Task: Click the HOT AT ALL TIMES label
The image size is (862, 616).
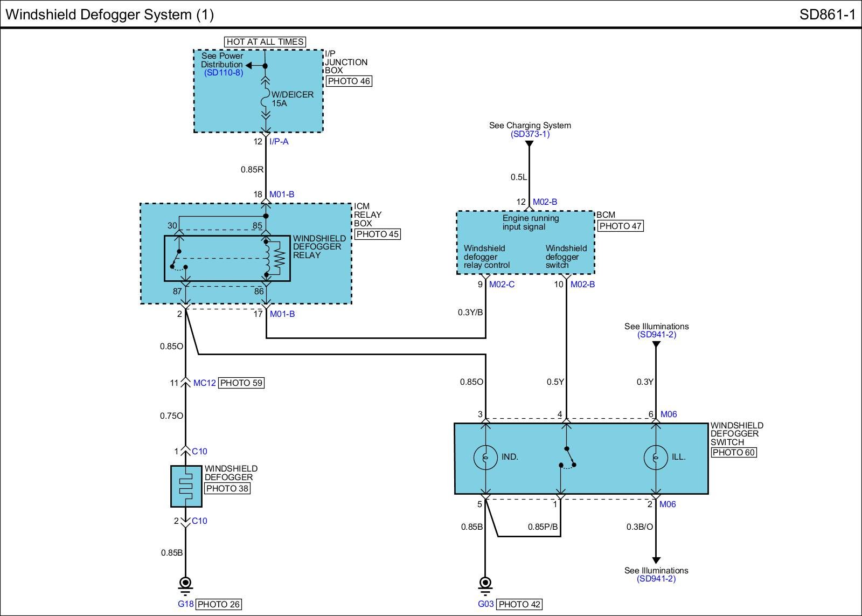Action: click(265, 41)
